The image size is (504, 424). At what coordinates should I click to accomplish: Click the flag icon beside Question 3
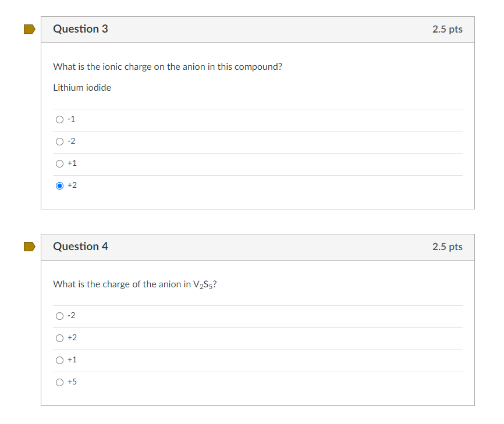[x=29, y=29]
